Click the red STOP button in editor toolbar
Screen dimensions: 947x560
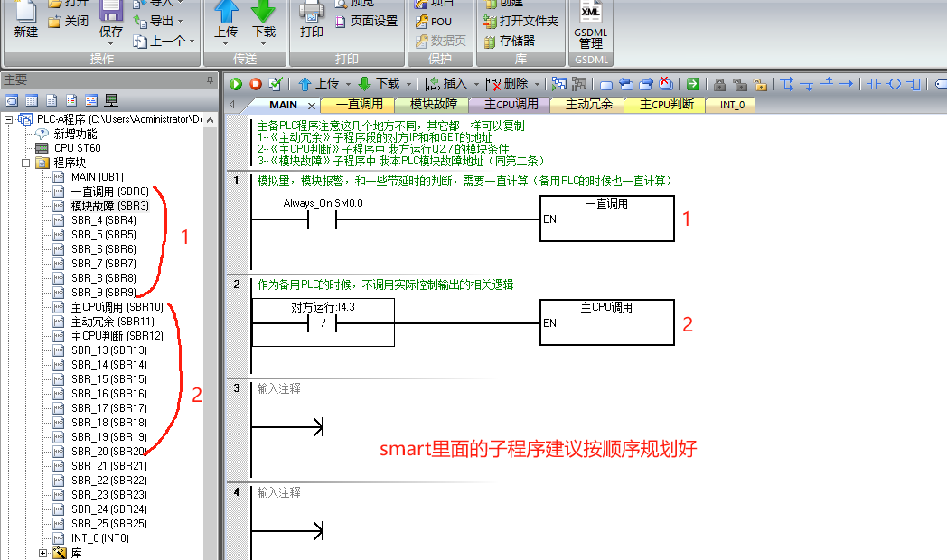click(x=256, y=84)
